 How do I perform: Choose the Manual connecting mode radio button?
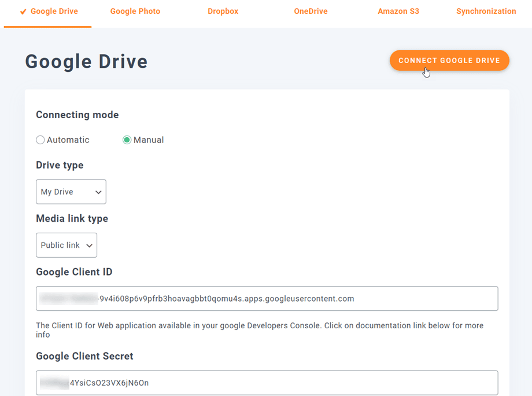pyautogui.click(x=127, y=140)
